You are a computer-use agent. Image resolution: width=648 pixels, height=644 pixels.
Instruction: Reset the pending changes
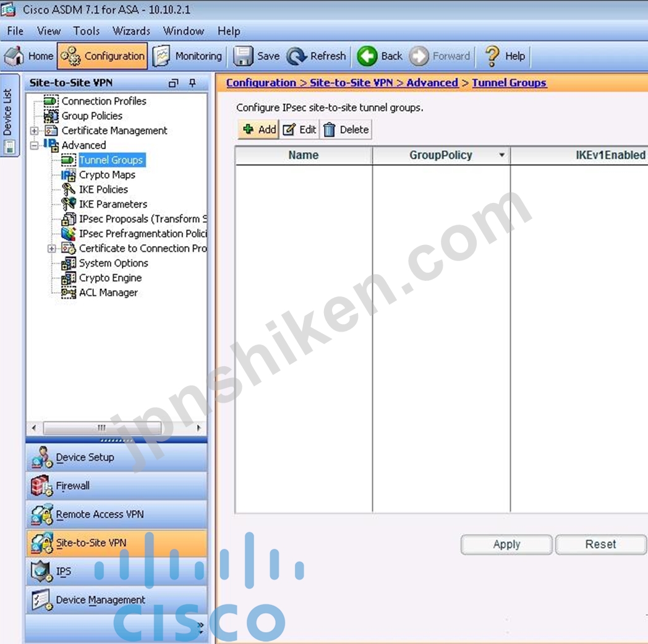(x=600, y=544)
